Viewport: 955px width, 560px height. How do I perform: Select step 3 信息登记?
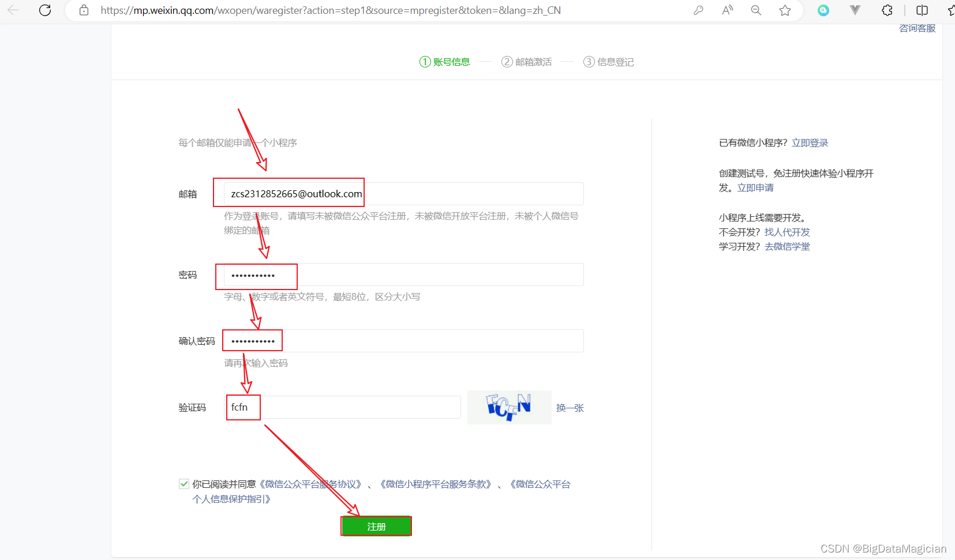pos(609,62)
